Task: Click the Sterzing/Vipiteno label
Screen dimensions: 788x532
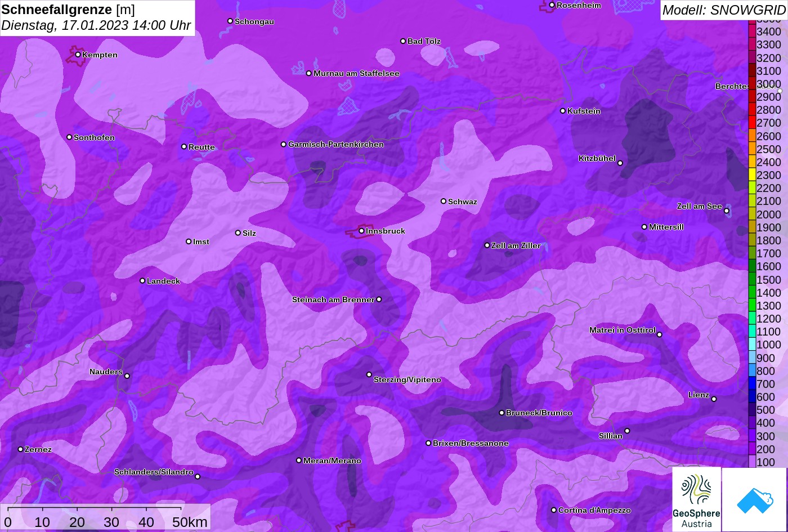Action: pyautogui.click(x=408, y=379)
